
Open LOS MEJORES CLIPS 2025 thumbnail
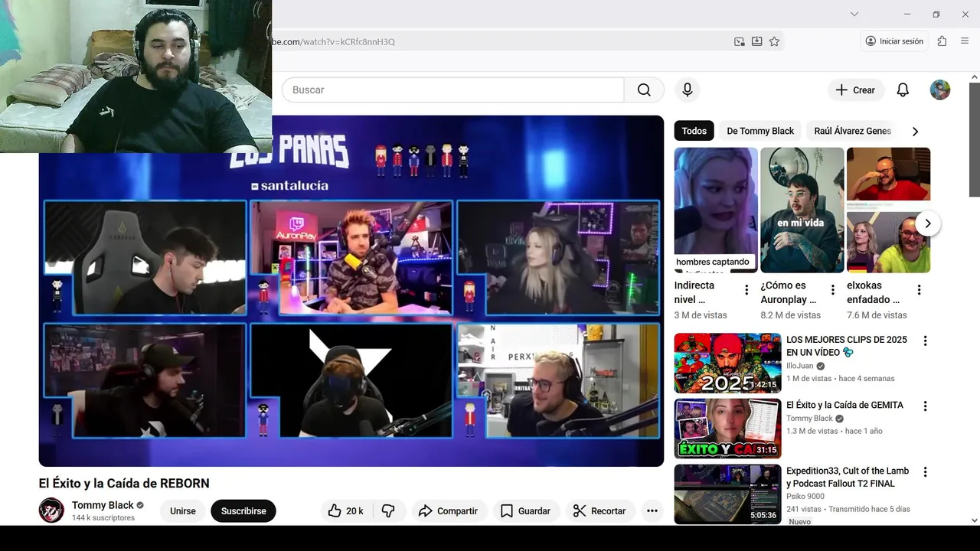click(x=727, y=363)
